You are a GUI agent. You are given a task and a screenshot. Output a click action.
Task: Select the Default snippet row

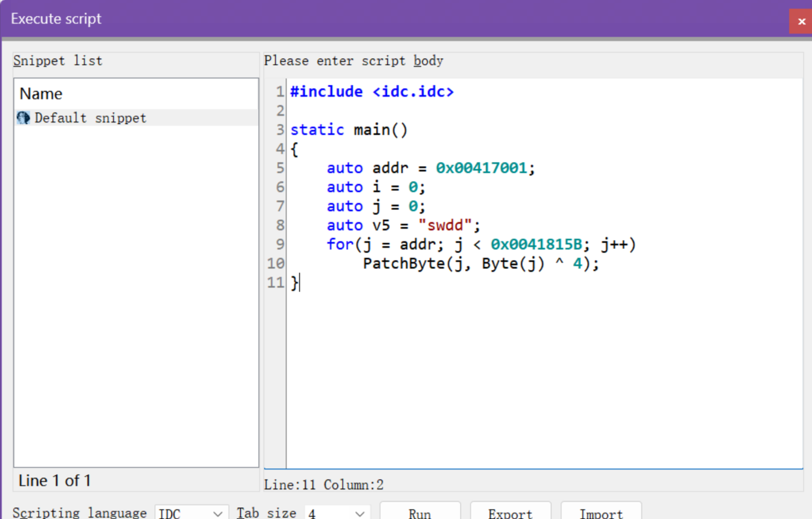point(136,118)
